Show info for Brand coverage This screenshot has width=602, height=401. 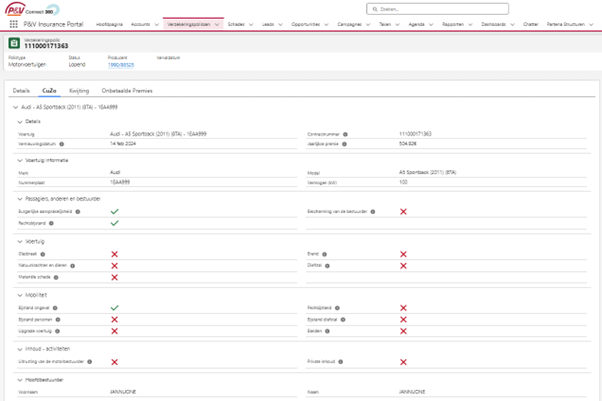click(324, 254)
